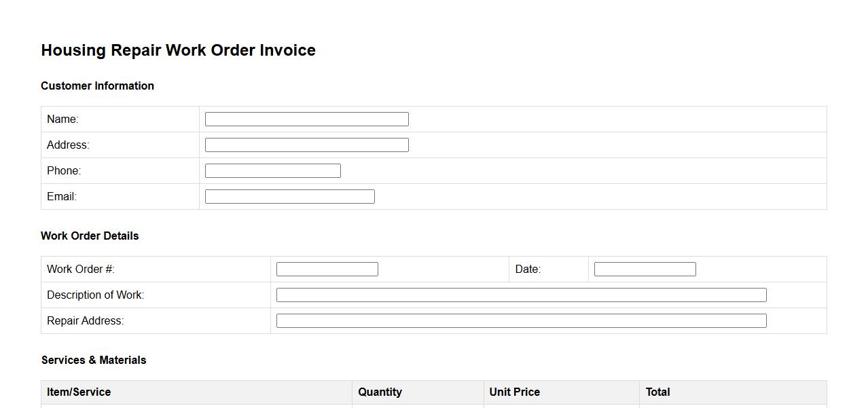This screenshot has width=868, height=408.
Task: Click the Repair Address input box
Action: [x=521, y=321]
